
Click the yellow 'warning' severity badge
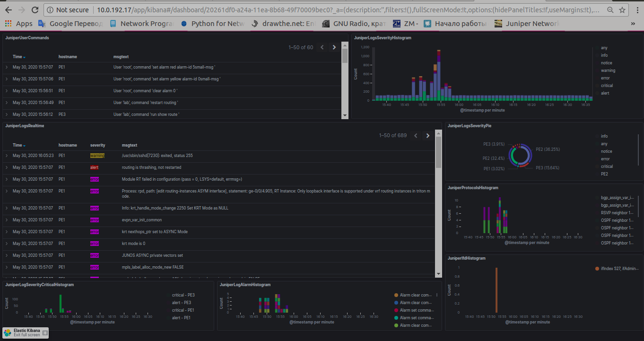(x=97, y=156)
